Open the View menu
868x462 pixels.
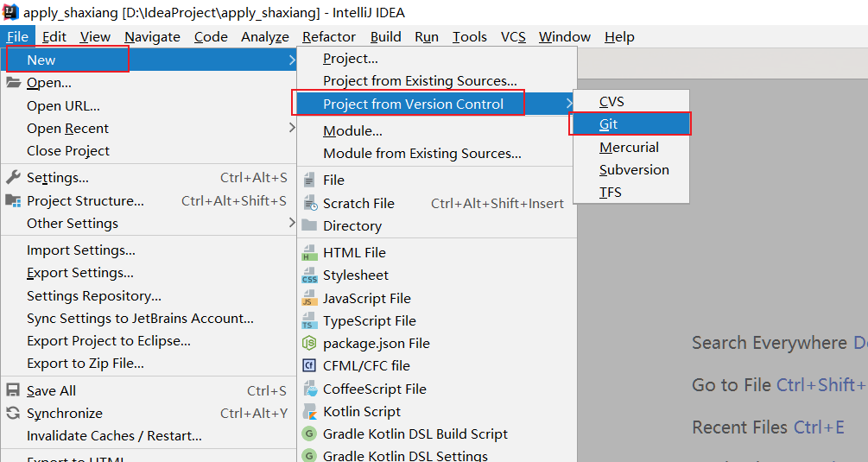pyautogui.click(x=95, y=36)
